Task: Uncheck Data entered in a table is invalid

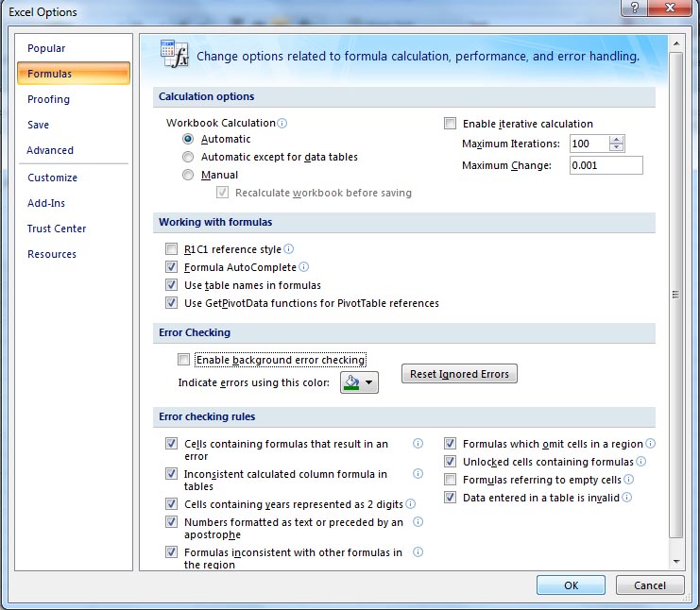Action: point(450,497)
